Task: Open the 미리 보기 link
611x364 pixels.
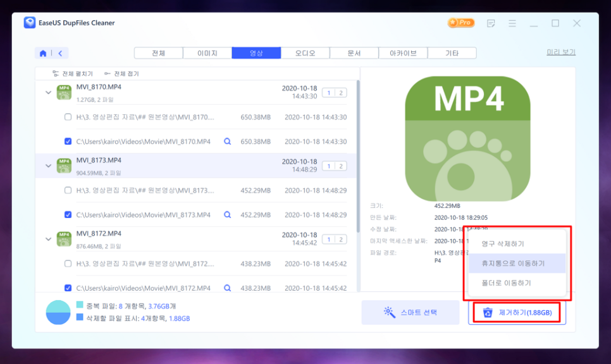Action: [561, 52]
